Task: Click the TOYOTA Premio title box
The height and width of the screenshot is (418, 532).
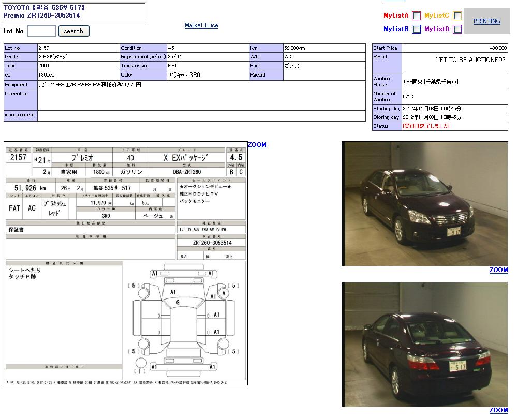Action: coord(75,11)
